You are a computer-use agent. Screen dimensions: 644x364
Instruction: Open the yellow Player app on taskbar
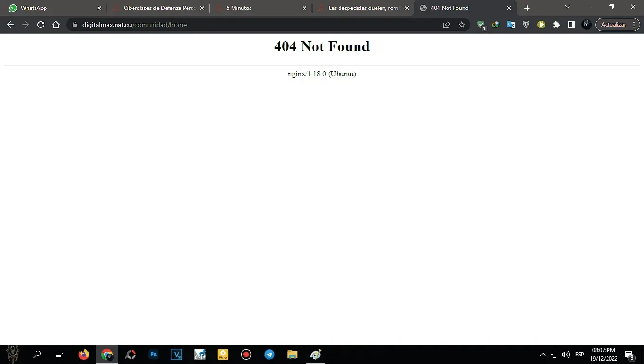(223, 355)
